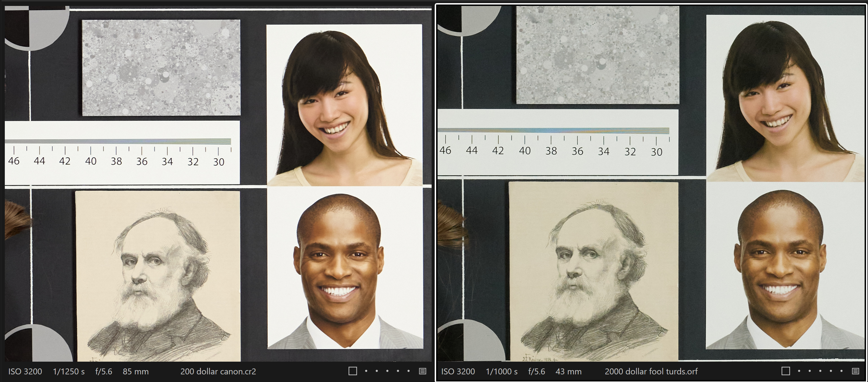Set a one-star rating on 200 dollar canon.cr2
Screen dimensions: 868x382
366,371
